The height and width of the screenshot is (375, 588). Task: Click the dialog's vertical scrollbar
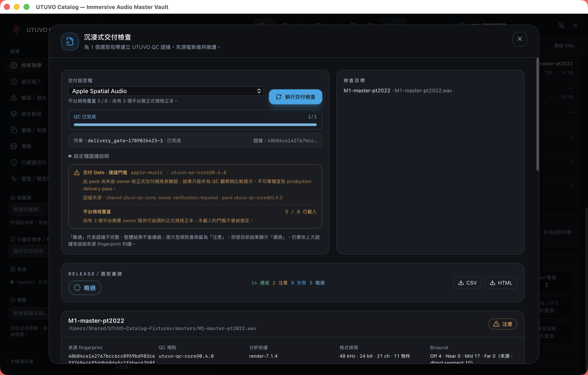[537, 114]
